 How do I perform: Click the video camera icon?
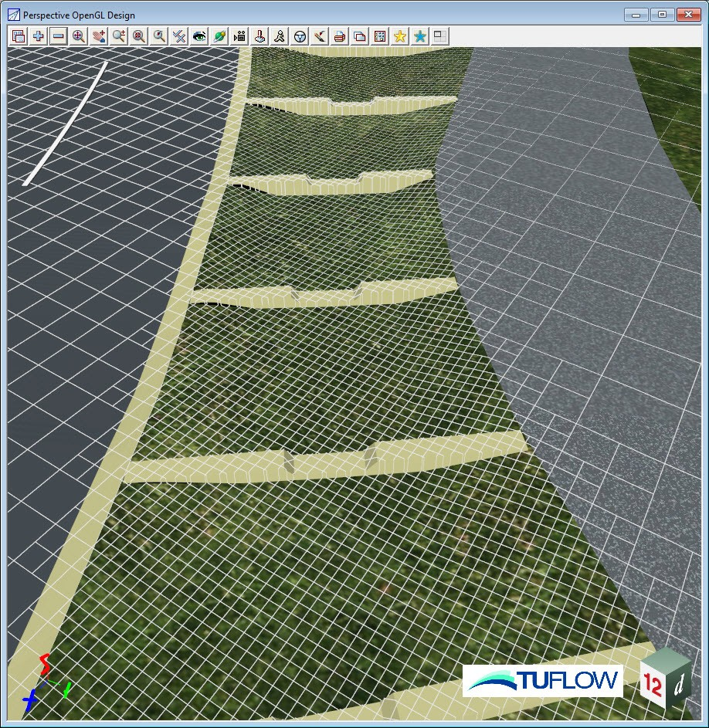[x=239, y=36]
